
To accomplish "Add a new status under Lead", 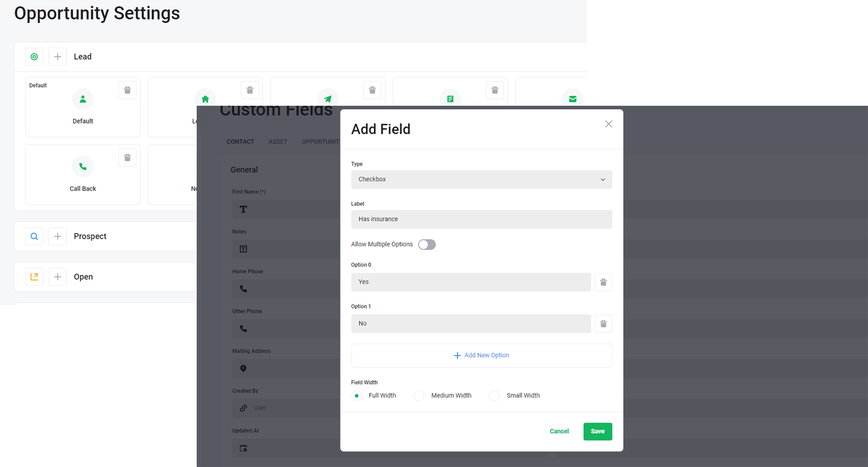I will point(58,57).
